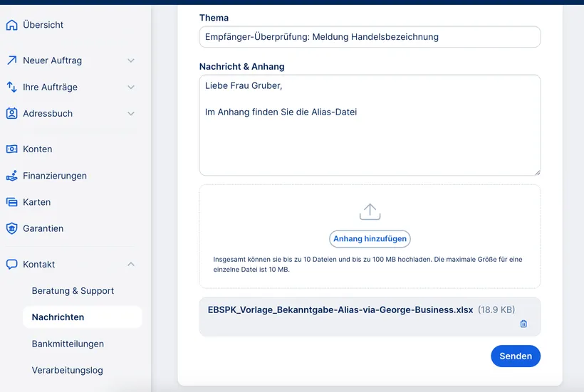The image size is (584, 392).
Task: Expand the Neuer Auftrag submenu chevron
Action: [131, 60]
